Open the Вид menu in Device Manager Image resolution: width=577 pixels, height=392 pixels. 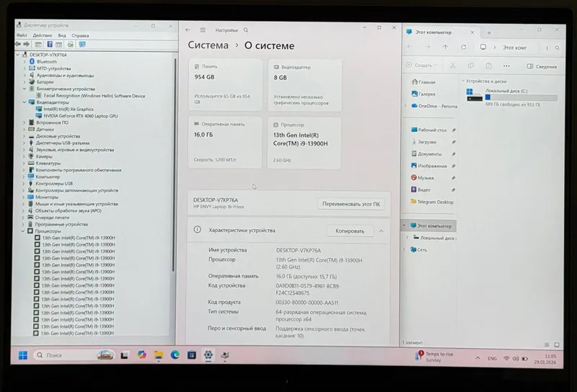(62, 35)
